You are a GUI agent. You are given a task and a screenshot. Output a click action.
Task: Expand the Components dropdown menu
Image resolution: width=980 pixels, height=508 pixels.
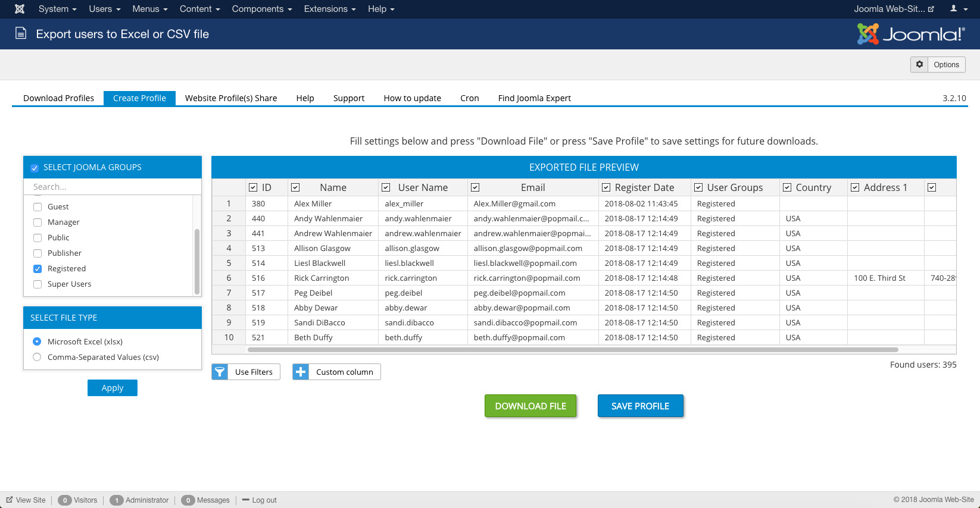(261, 9)
